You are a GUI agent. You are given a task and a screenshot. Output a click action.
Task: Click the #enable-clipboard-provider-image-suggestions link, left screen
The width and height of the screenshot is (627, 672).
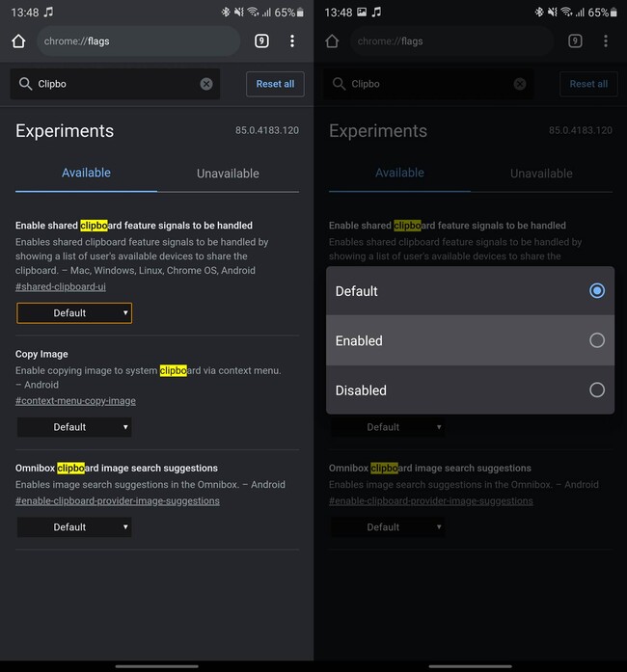pyautogui.click(x=117, y=501)
